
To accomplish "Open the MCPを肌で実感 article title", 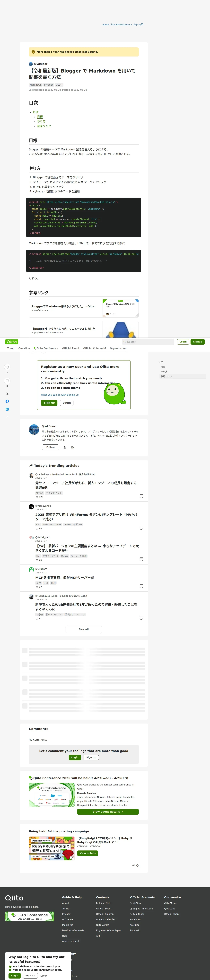I will (64, 578).
